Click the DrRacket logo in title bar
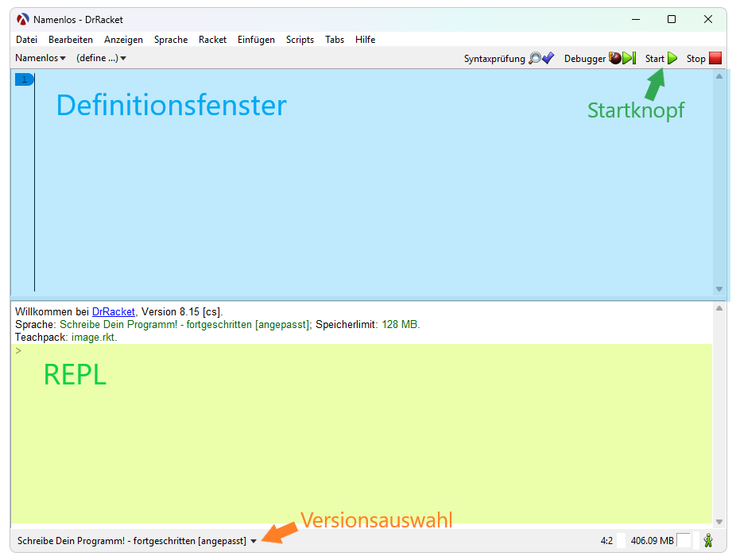This screenshot has width=736, height=560. tap(22, 19)
